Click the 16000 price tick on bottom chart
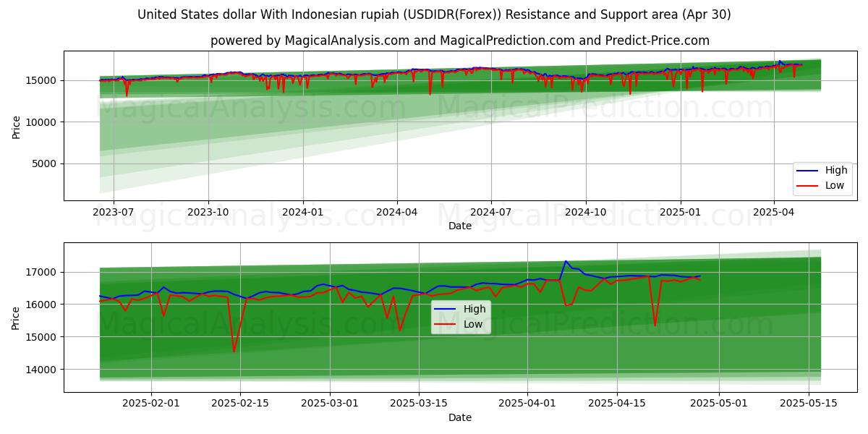This screenshot has width=868, height=434. (43, 305)
